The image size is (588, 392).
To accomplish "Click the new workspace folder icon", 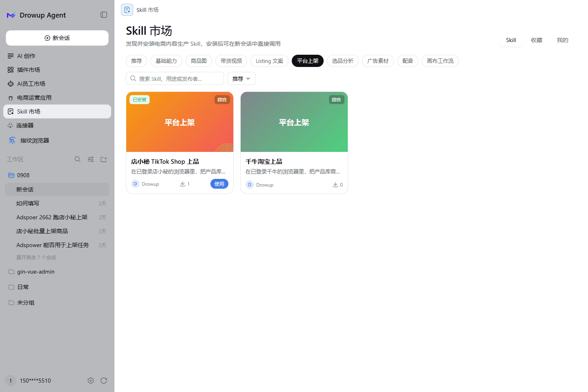I will point(104,159).
